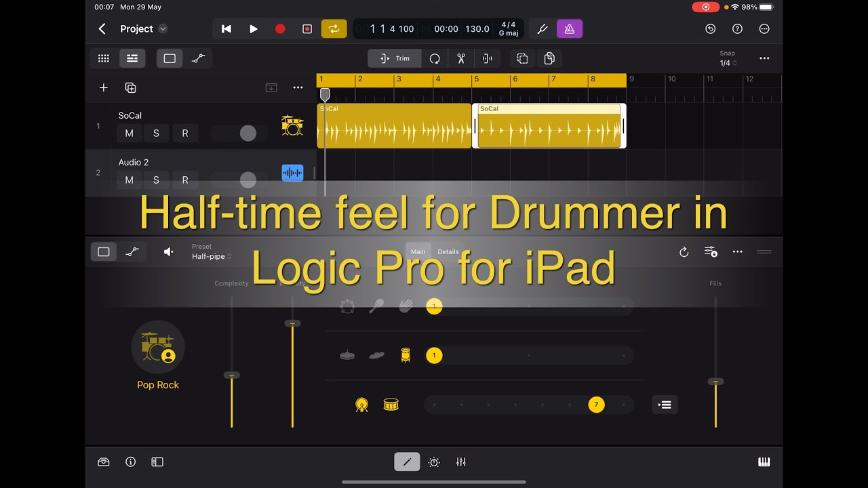Solo the Audio 2 track
The height and width of the screenshot is (488, 868).
(x=156, y=180)
